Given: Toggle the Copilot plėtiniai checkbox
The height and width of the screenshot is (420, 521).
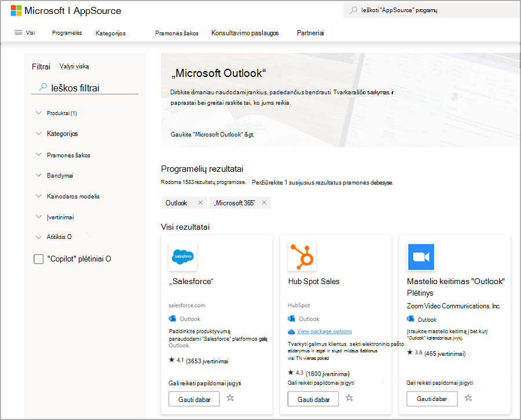Looking at the screenshot, I should click(x=39, y=259).
